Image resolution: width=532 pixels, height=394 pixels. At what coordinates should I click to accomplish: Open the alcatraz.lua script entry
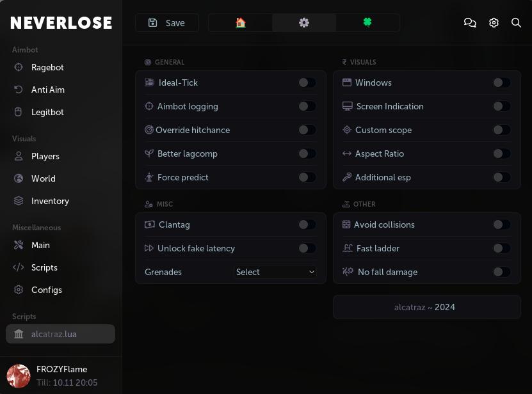[60, 334]
